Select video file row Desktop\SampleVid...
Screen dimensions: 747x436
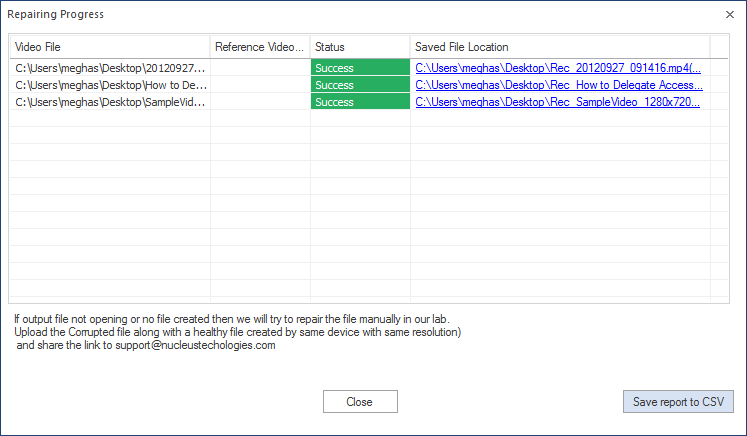click(x=110, y=101)
